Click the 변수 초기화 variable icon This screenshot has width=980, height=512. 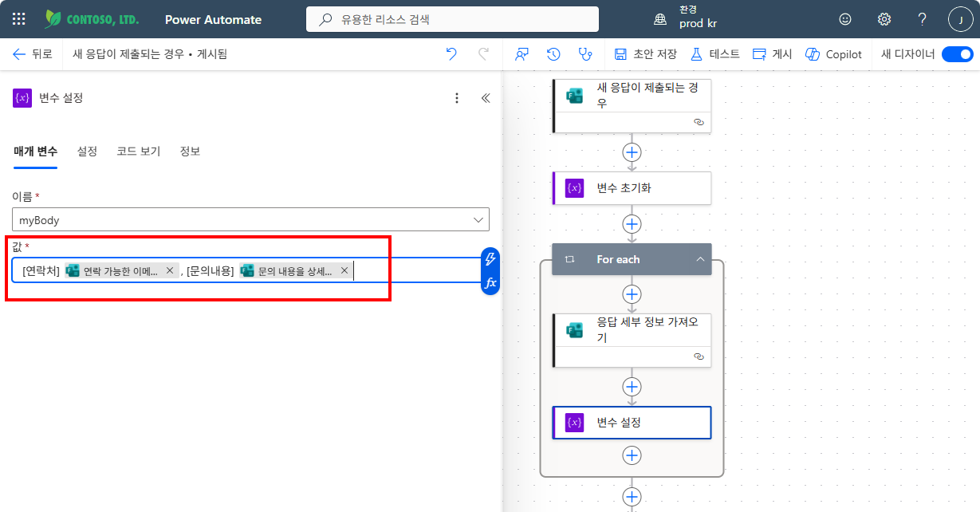pyautogui.click(x=575, y=187)
